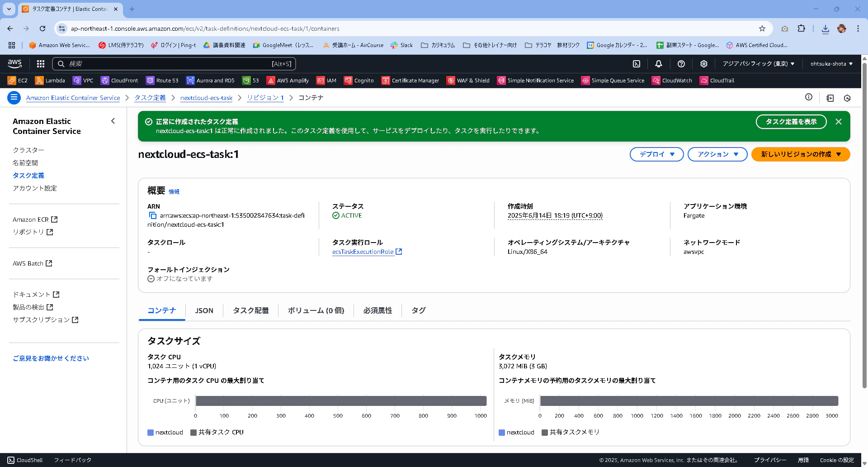Go to nextcloud-ecs-task breadcrumb
The width and height of the screenshot is (868, 467).
[x=206, y=98]
